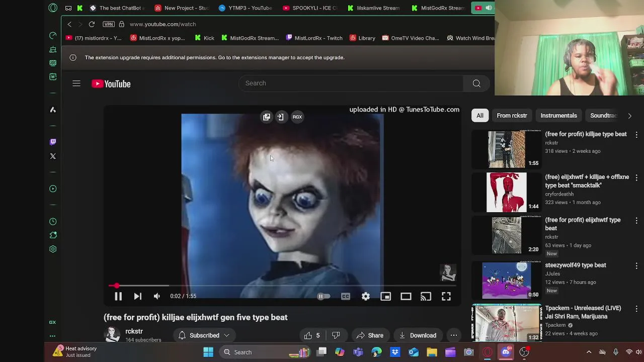Click the youtube.com/watch address bar
Viewport: 644px width, 362px height.
point(163,24)
